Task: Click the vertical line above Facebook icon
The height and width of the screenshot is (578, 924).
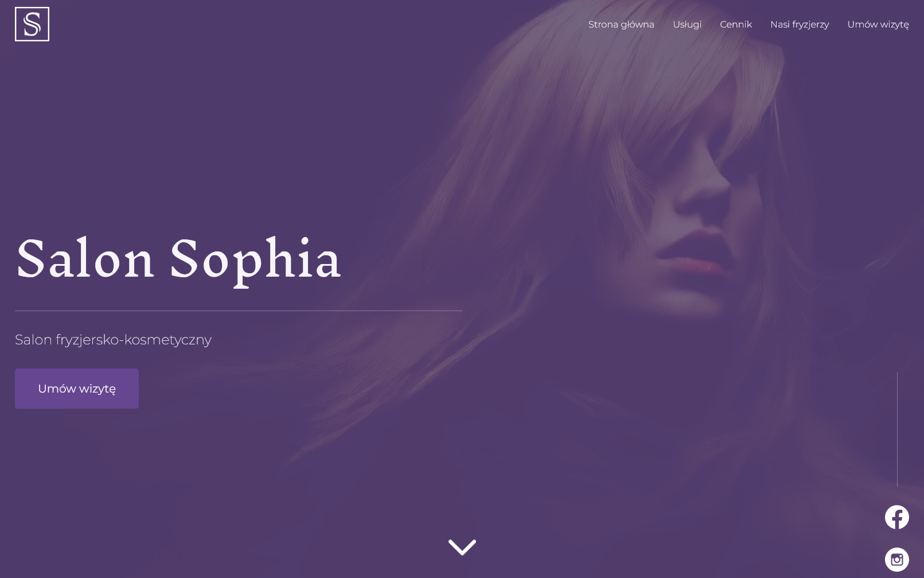Action: click(x=897, y=429)
